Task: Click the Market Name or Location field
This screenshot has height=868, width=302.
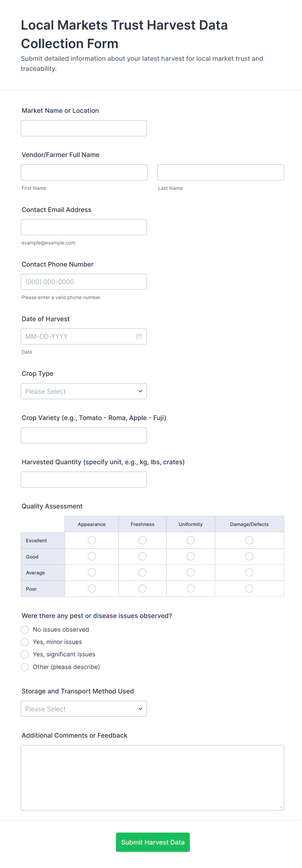Action: coord(84,128)
